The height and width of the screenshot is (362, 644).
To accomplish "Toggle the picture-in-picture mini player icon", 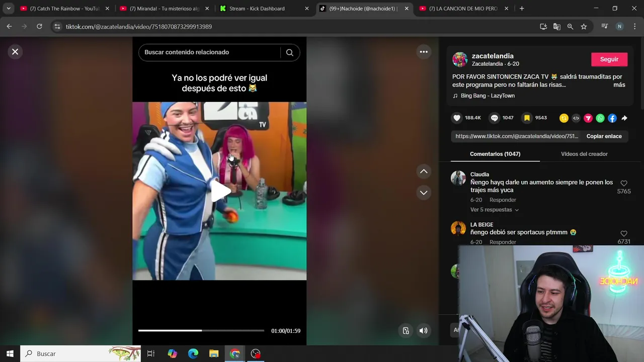I will tap(406, 330).
